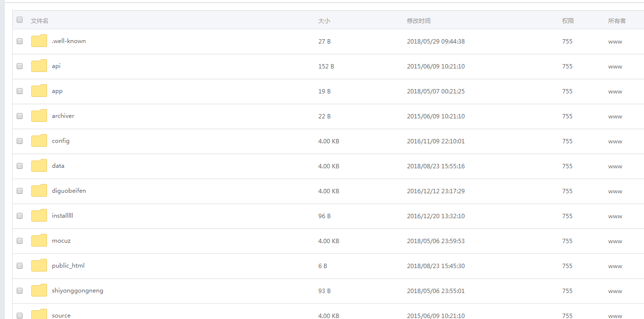
Task: Click the 所有者 column header
Action: click(x=617, y=21)
